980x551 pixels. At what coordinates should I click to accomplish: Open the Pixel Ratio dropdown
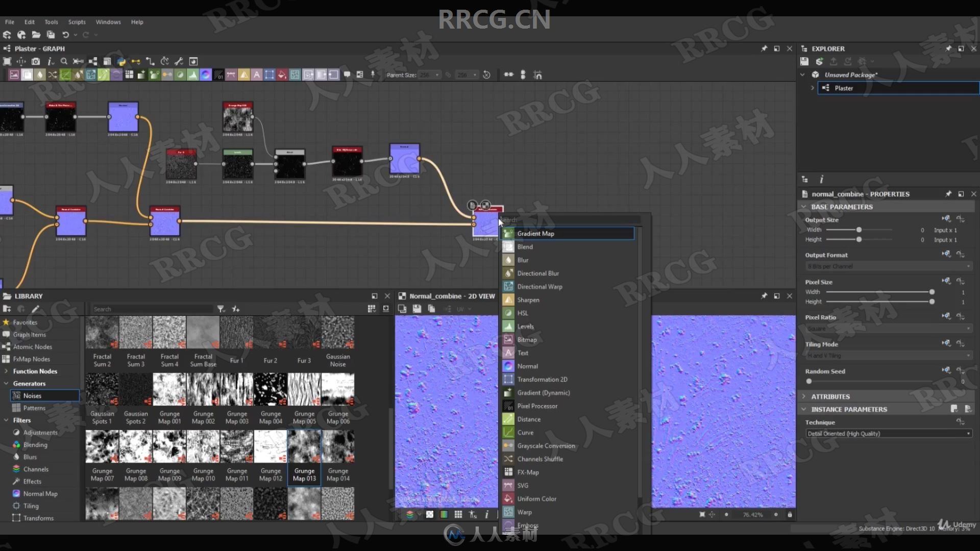pyautogui.click(x=889, y=329)
